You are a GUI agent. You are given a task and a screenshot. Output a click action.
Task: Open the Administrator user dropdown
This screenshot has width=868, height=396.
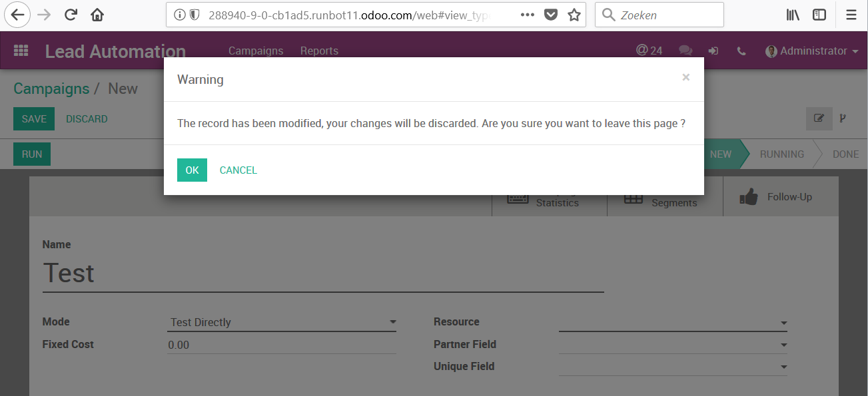811,51
